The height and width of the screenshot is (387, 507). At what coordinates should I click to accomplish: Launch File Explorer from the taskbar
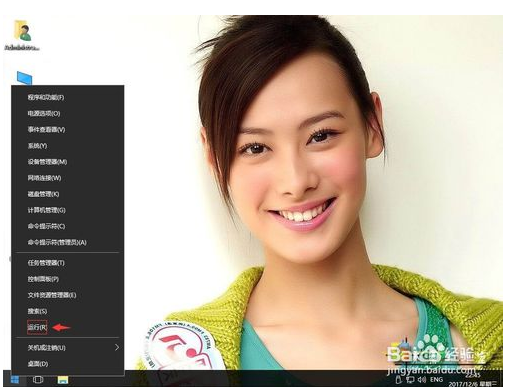pyautogui.click(x=63, y=379)
